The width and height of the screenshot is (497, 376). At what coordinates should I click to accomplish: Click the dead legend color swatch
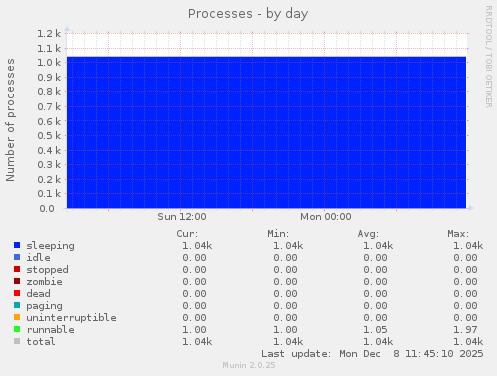(x=17, y=293)
